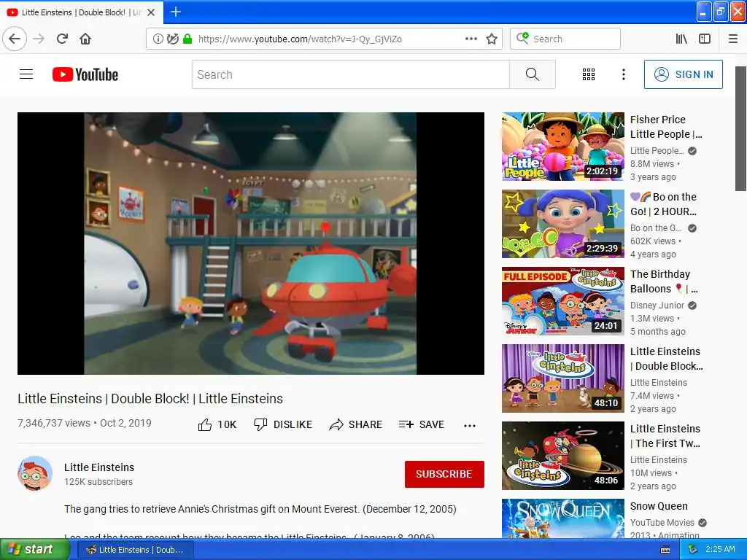Open page actions three-dot menu in address bar

[471, 39]
